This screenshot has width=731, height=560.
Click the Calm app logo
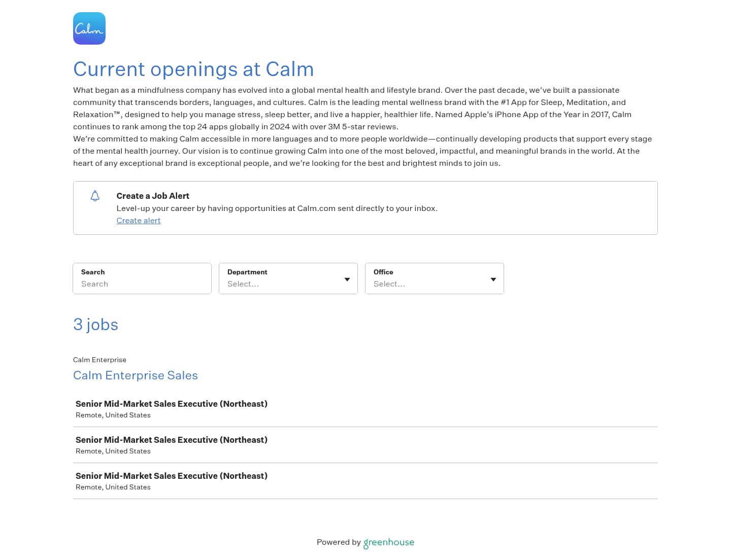[89, 28]
